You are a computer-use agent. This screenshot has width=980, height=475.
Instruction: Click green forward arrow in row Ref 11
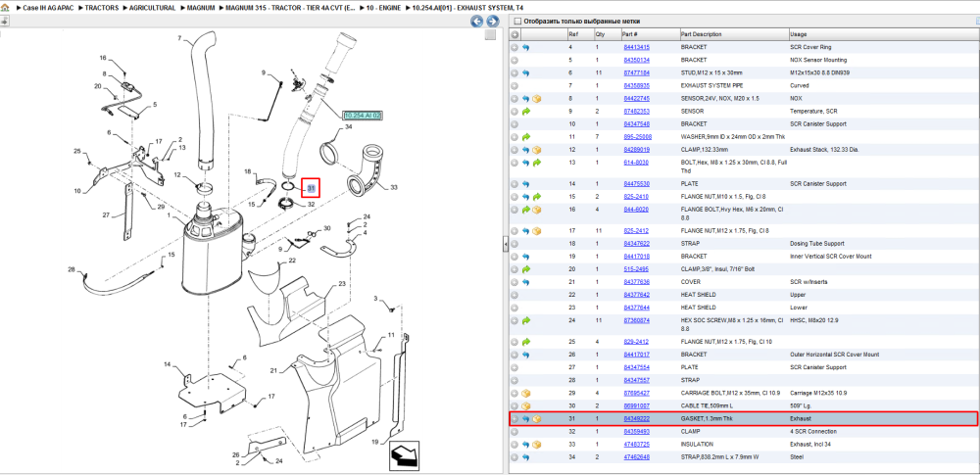(x=526, y=136)
